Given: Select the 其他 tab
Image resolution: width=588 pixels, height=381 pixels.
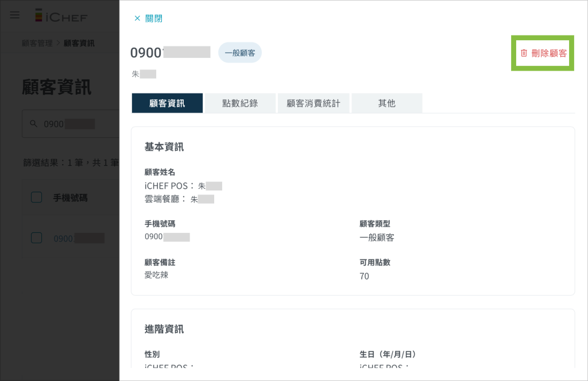Looking at the screenshot, I should click(x=386, y=103).
